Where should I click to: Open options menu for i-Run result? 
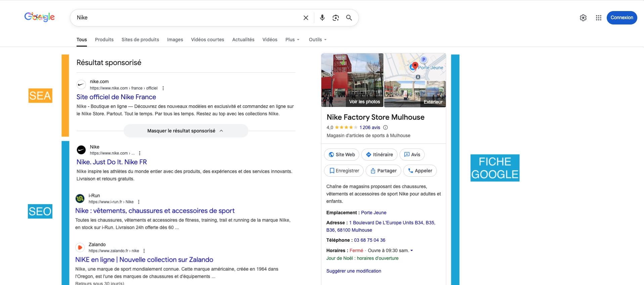tap(139, 202)
